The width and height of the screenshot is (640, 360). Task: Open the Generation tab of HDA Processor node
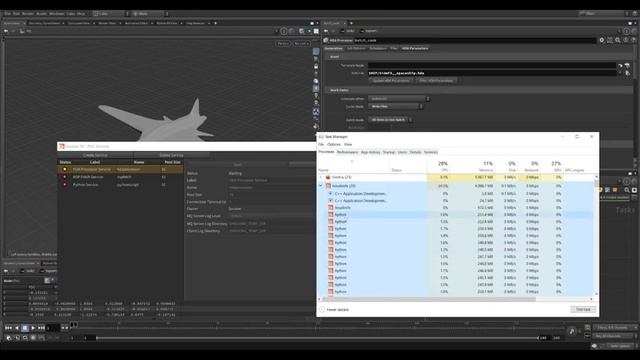[x=333, y=49]
